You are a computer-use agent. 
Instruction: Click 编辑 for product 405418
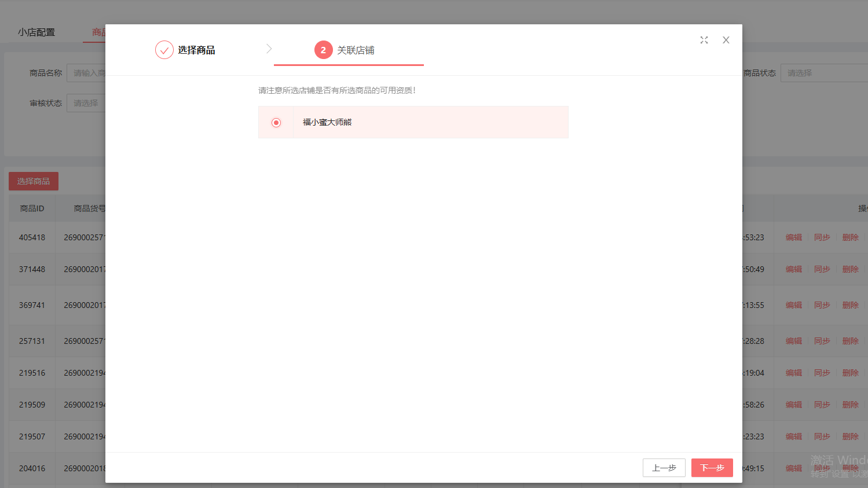point(793,237)
